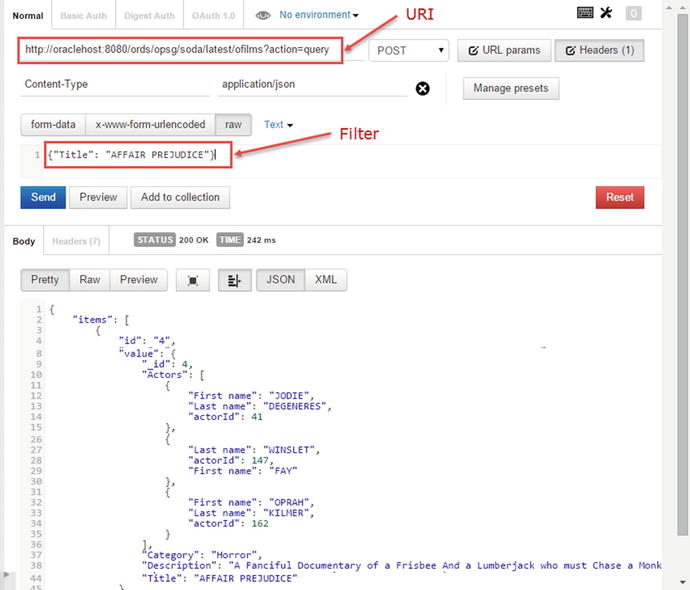The height and width of the screenshot is (590, 690).
Task: Click the environment quick look eye icon
Action: (x=263, y=15)
